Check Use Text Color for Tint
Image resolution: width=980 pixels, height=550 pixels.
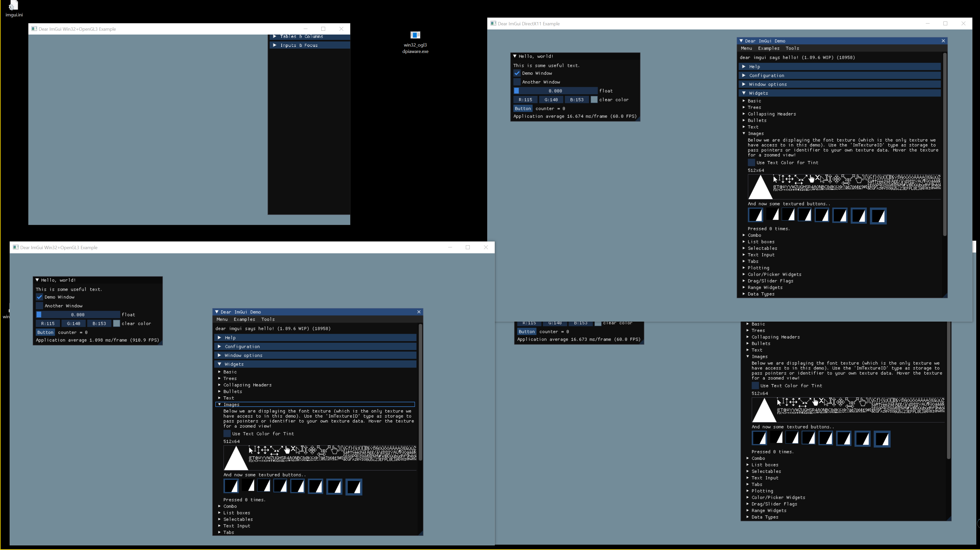coord(227,434)
